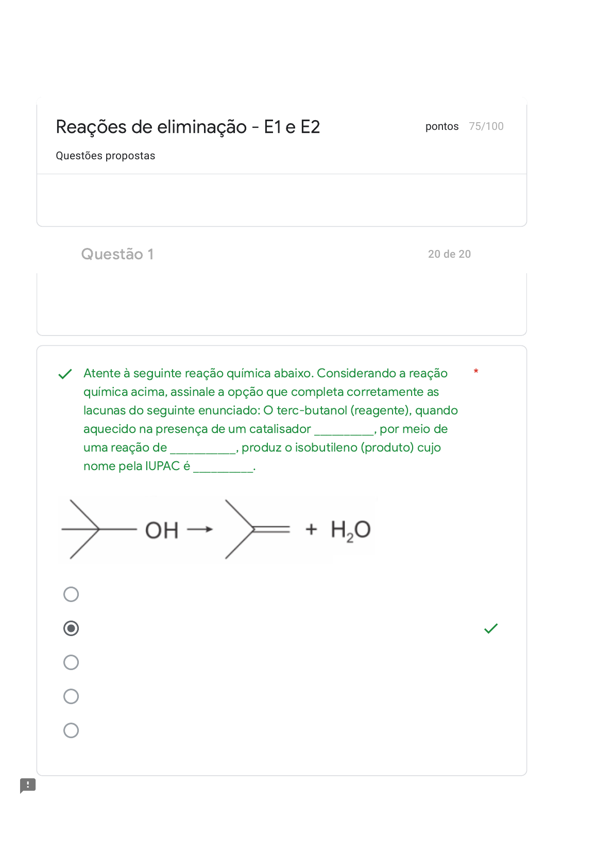Click the green checkmark beside the question text
The width and height of the screenshot is (613, 868).
65,374
